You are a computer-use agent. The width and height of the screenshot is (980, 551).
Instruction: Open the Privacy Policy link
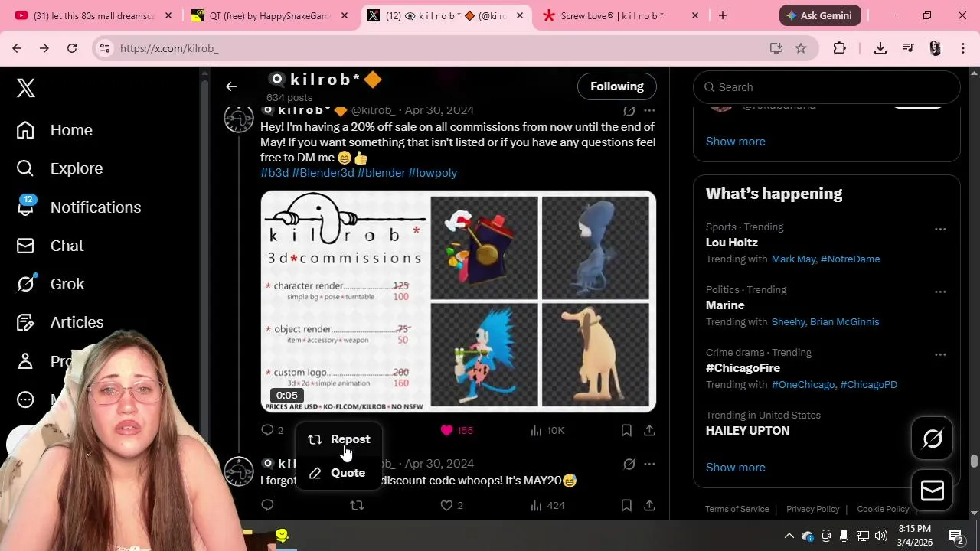coord(812,509)
